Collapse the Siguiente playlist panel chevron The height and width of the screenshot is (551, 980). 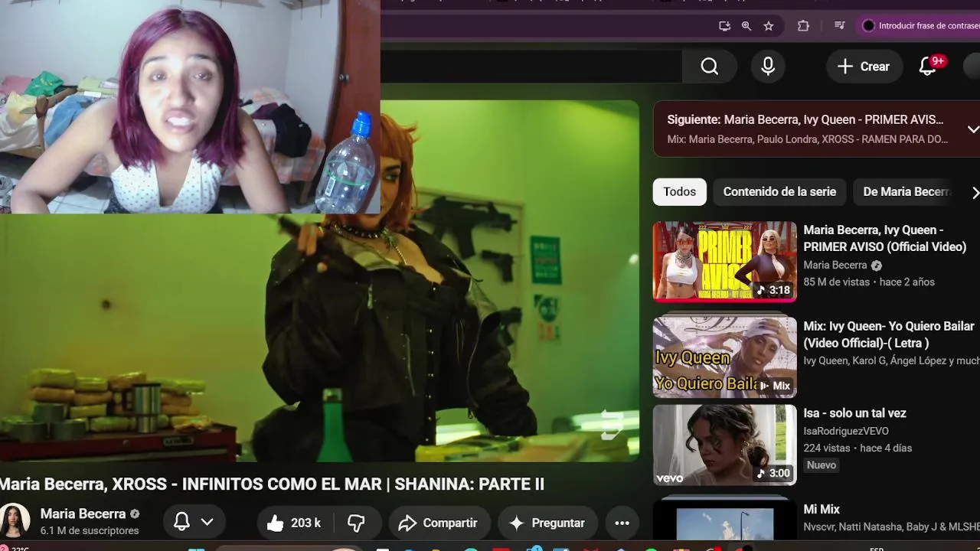pyautogui.click(x=973, y=129)
